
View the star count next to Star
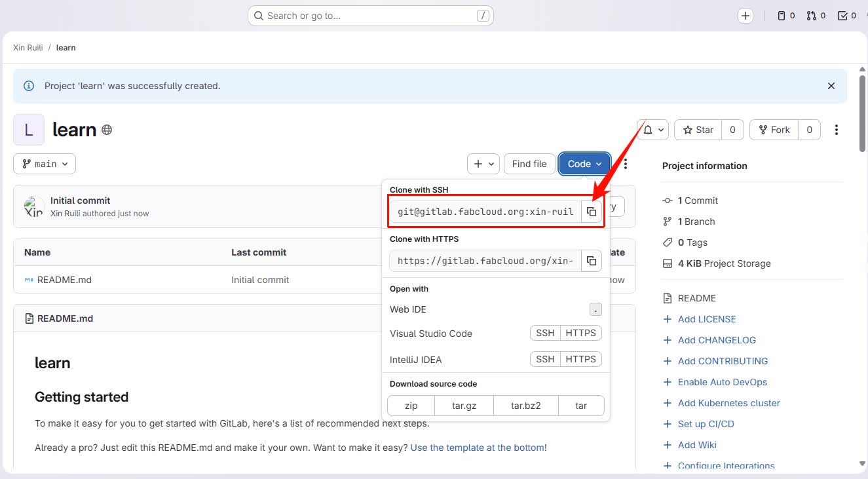pyautogui.click(x=732, y=130)
